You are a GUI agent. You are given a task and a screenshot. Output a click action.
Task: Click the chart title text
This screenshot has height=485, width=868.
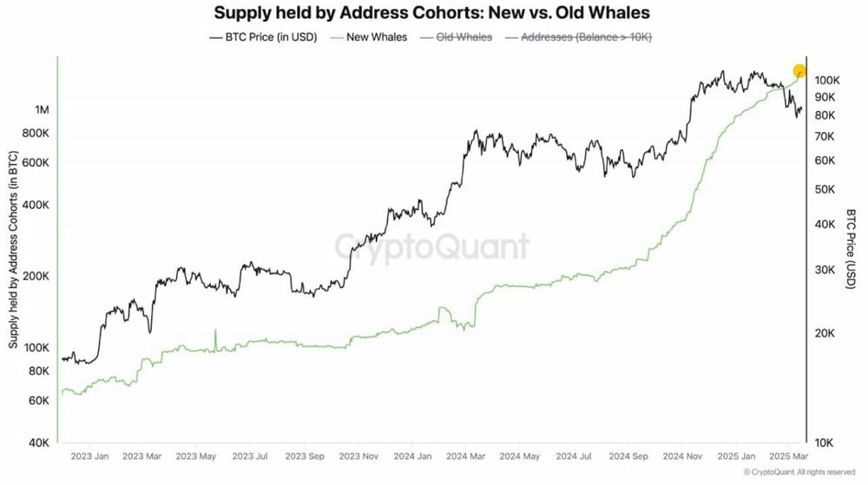[431, 12]
